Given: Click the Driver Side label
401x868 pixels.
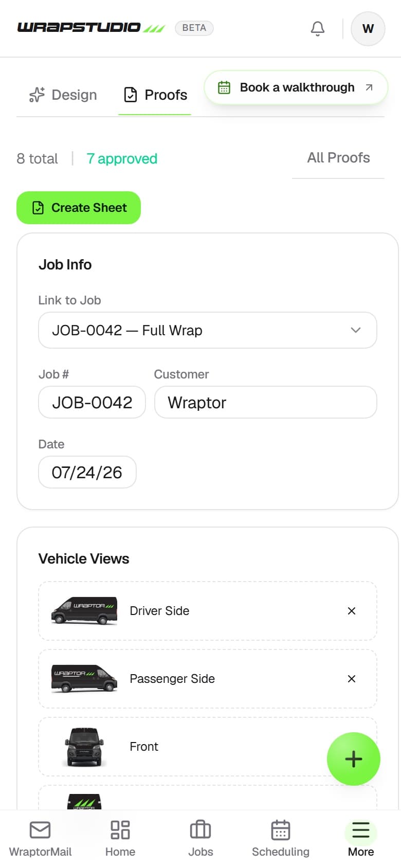Looking at the screenshot, I should coord(159,611).
